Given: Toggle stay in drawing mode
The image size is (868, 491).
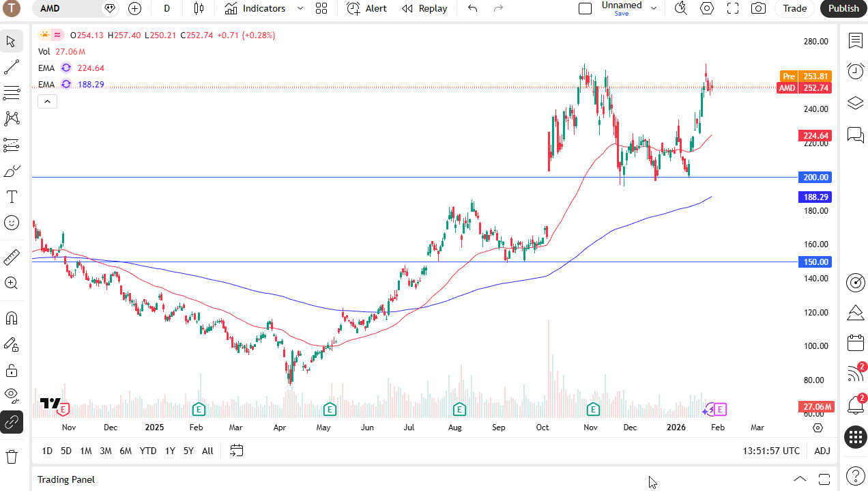Looking at the screenshot, I should (x=12, y=344).
